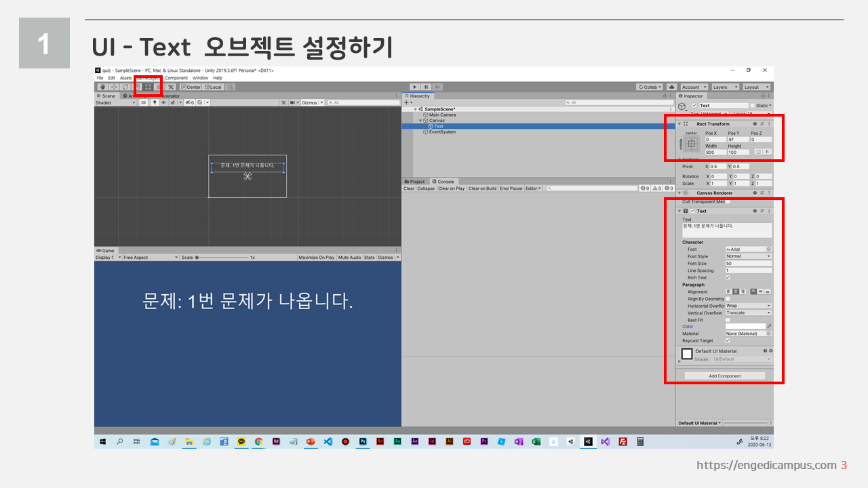Click the Pause button
This screenshot has width=868, height=488.
(x=426, y=87)
